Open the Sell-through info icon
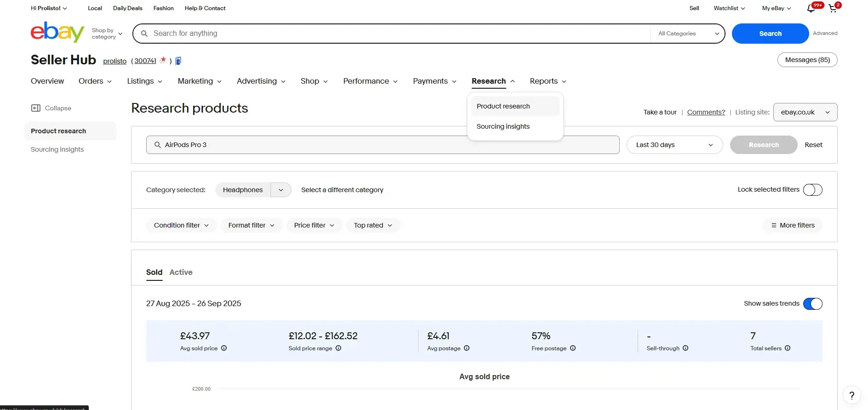The height and width of the screenshot is (410, 868). coord(685,348)
